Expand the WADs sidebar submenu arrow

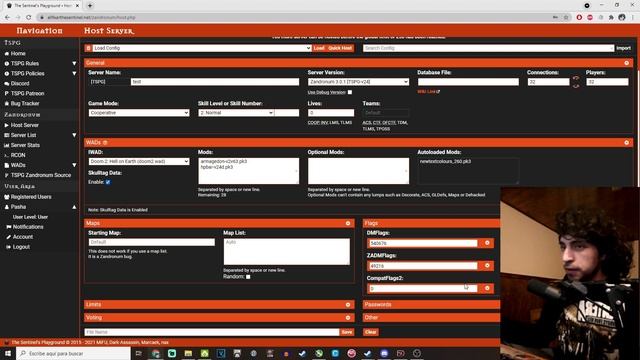coord(74,165)
